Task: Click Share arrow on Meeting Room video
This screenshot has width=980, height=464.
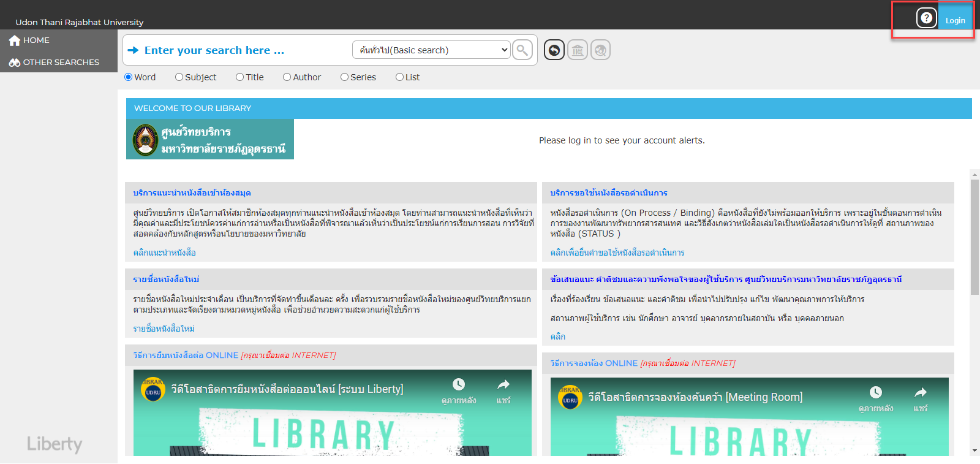Action: coord(921,392)
